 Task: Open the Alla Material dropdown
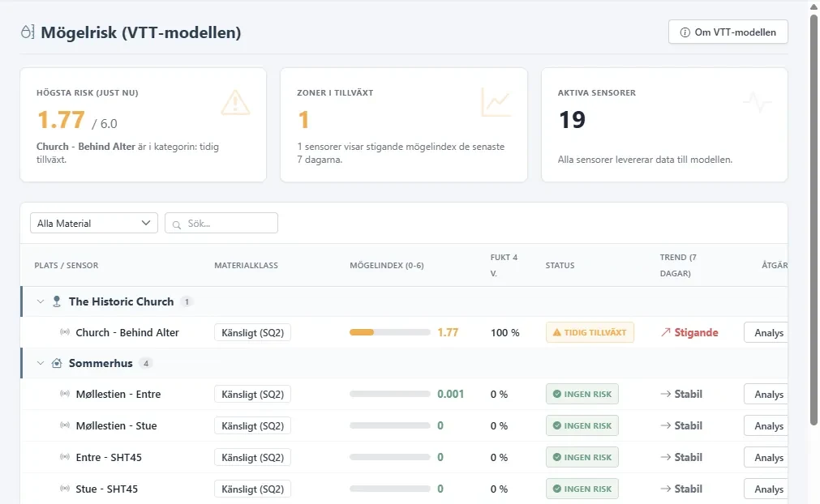point(94,223)
